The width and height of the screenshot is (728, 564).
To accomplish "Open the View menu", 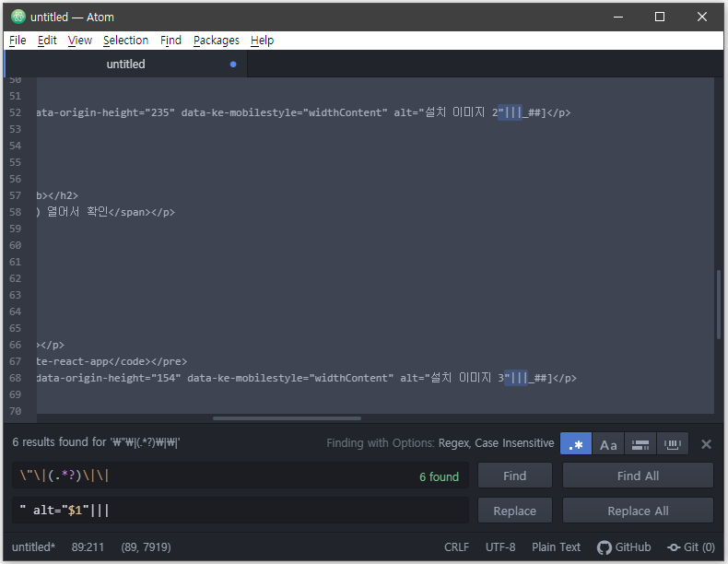I will (80, 41).
